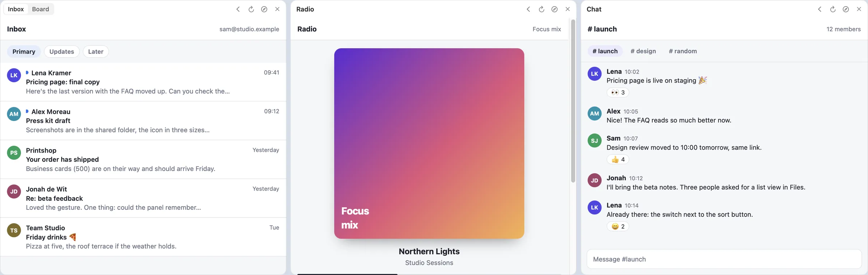Click the Team Studio TS avatar
Image resolution: width=868 pixels, height=275 pixels.
click(x=14, y=230)
